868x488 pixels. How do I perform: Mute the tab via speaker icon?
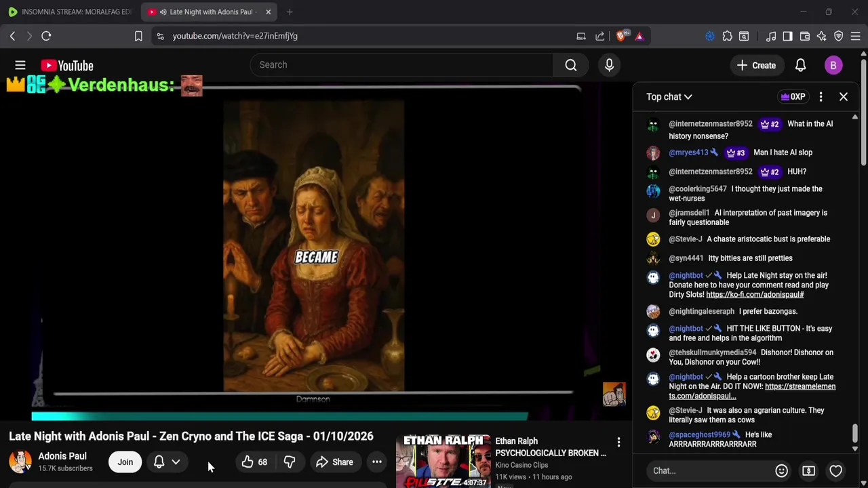(163, 12)
